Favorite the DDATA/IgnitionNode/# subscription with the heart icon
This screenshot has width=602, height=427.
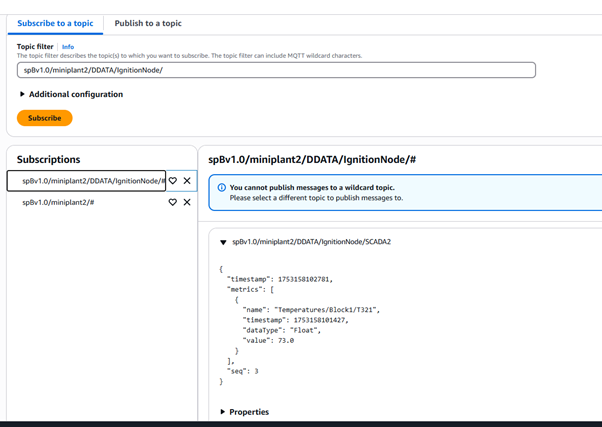[173, 181]
